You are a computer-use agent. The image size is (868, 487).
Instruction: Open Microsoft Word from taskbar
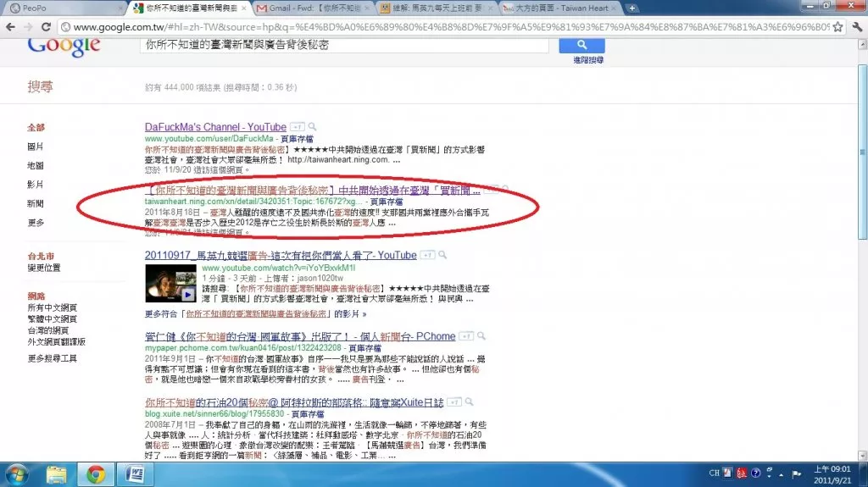pos(135,475)
